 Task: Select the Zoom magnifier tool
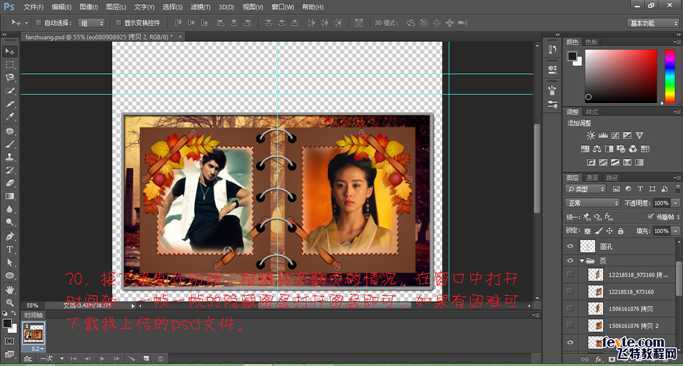pyautogui.click(x=10, y=302)
